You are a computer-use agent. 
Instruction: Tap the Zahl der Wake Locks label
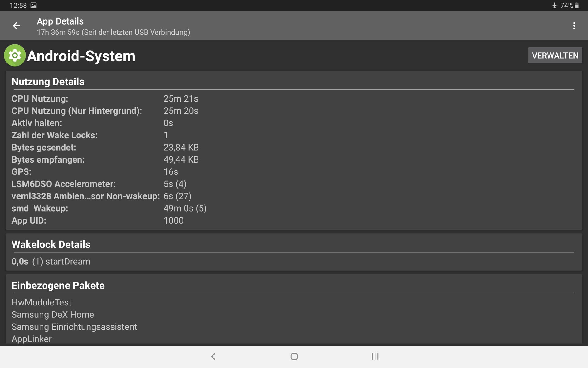click(55, 135)
